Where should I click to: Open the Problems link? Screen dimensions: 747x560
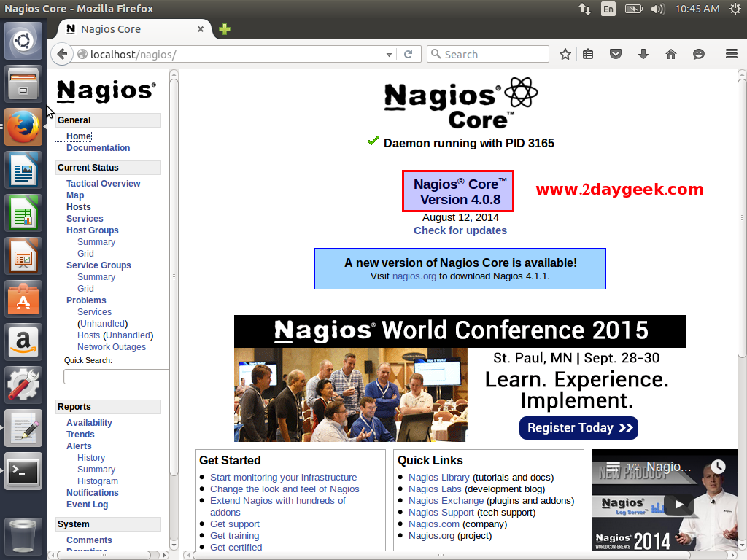click(x=86, y=300)
